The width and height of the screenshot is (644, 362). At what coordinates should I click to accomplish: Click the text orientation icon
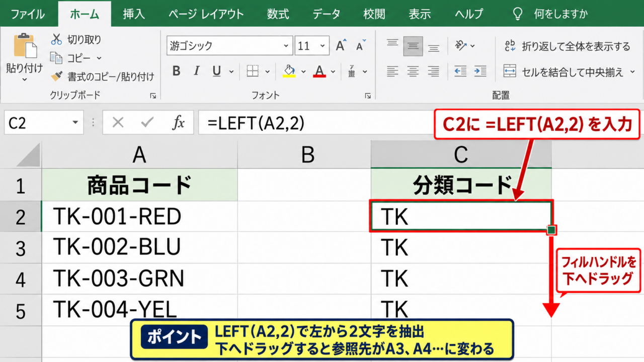pyautogui.click(x=460, y=46)
